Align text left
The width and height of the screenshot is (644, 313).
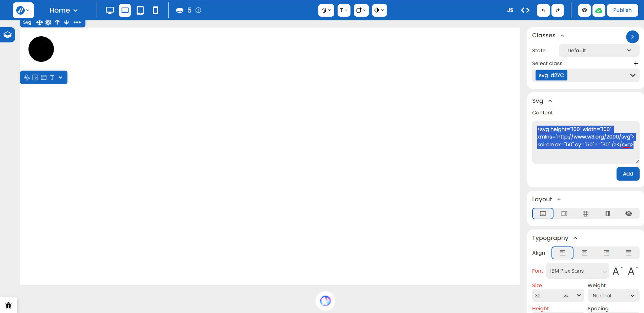tap(562, 253)
